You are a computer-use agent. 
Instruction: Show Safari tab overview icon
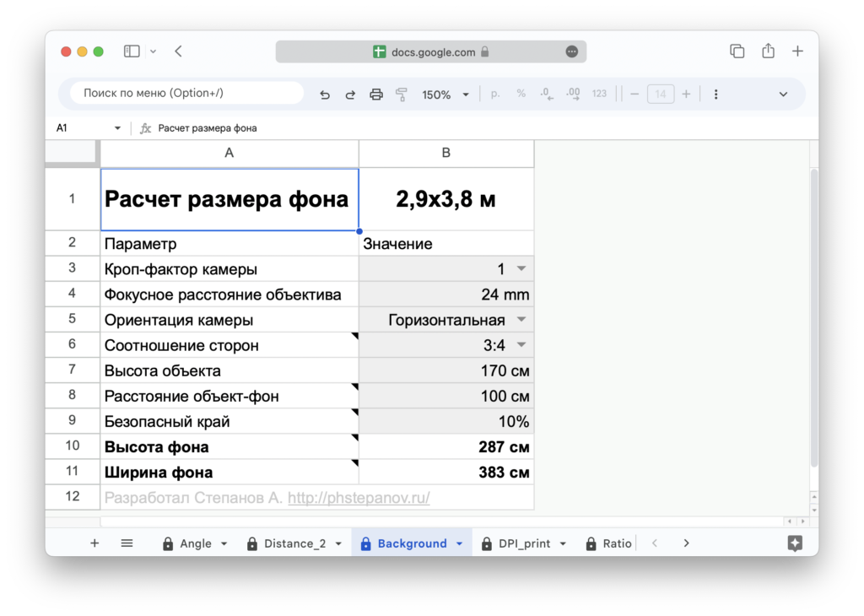[x=737, y=51]
